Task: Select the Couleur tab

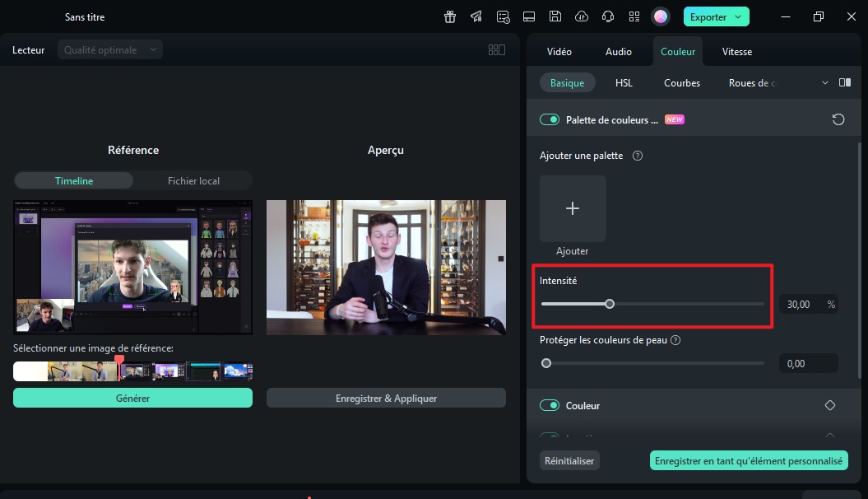Action: click(678, 52)
